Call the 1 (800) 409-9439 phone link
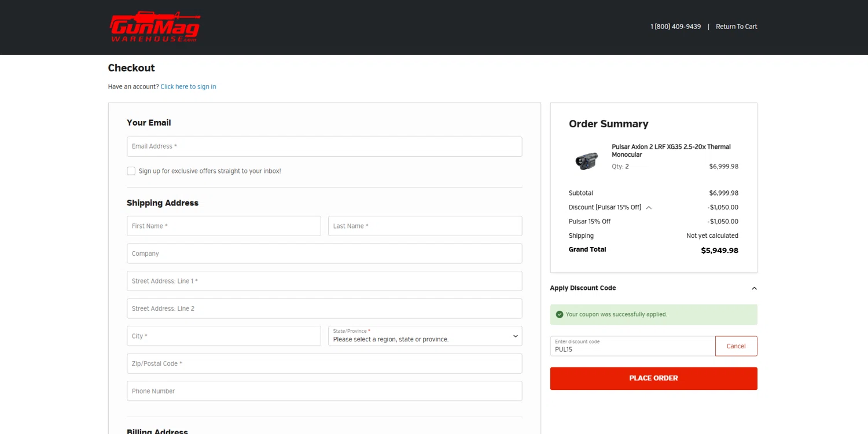868x434 pixels. coord(675,27)
